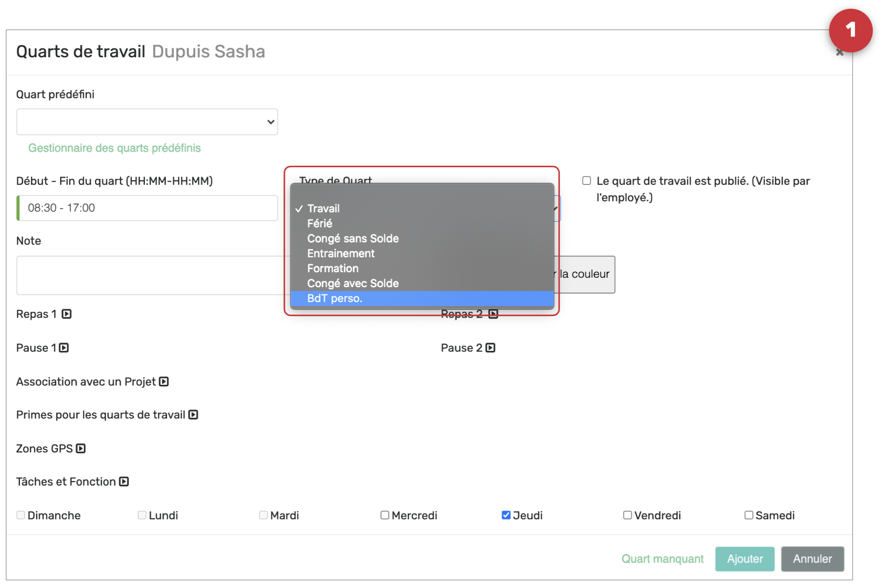The image size is (884, 588).
Task: Check the quart de travail est publié box
Action: pos(586,181)
